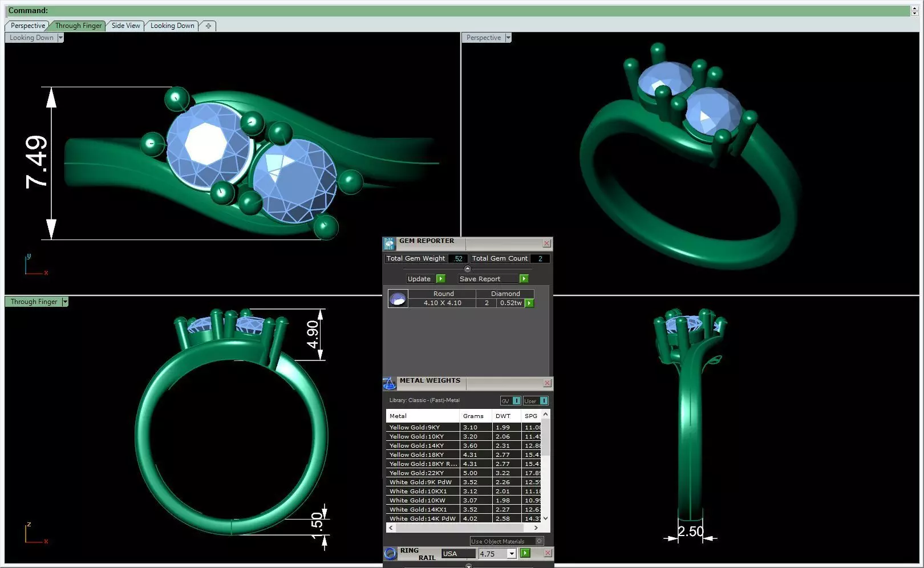Click the USA ring standard field
Image resolution: width=924 pixels, height=568 pixels.
pos(458,554)
